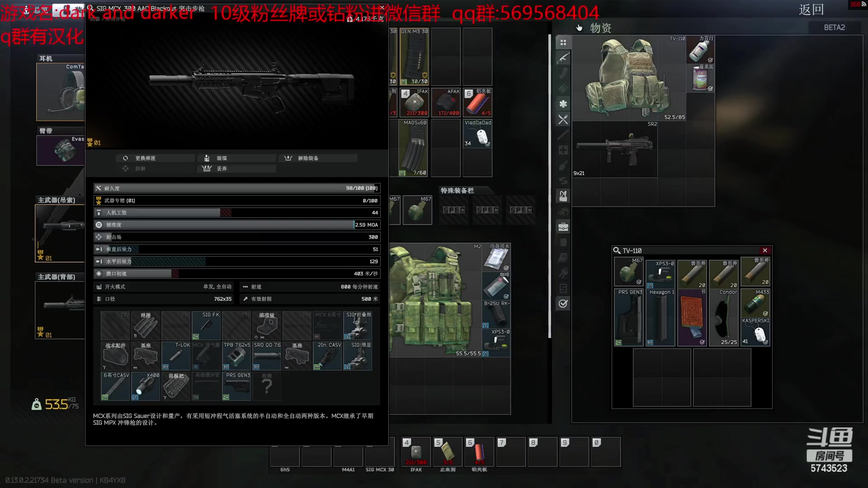Select the M433 grenade round
Viewport: 868px width, 488px height.
click(755, 303)
